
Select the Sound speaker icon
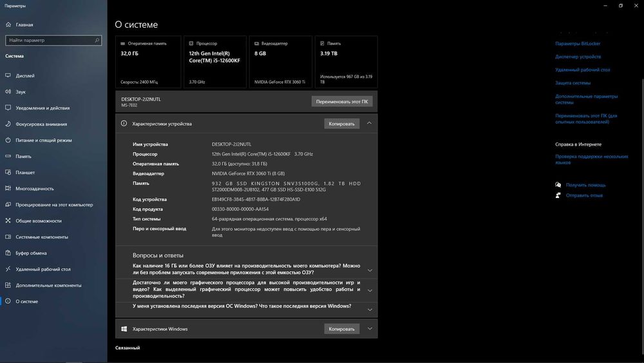[8, 92]
